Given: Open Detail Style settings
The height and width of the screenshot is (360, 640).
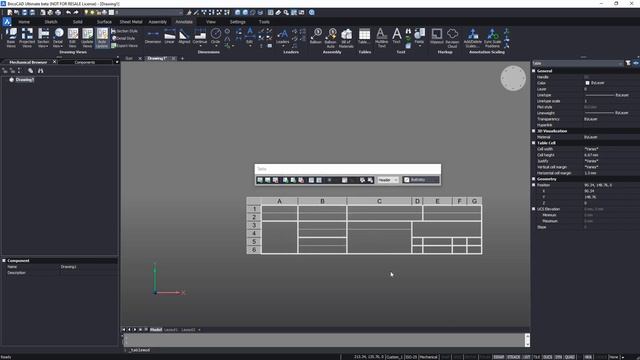Looking at the screenshot, I should point(123,38).
